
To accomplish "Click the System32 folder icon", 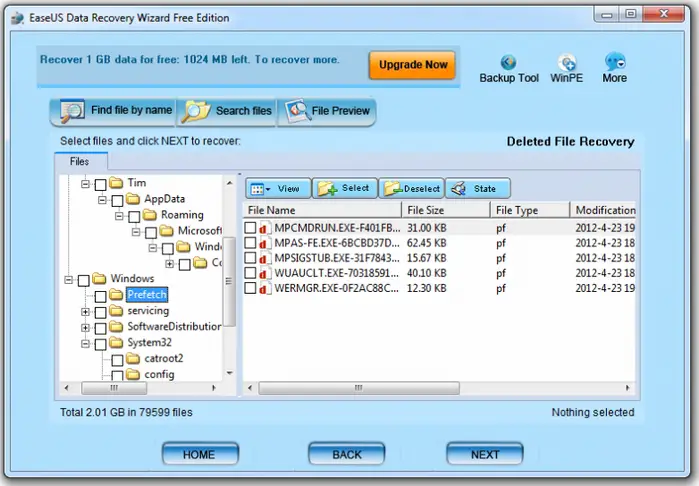I will pos(116,343).
